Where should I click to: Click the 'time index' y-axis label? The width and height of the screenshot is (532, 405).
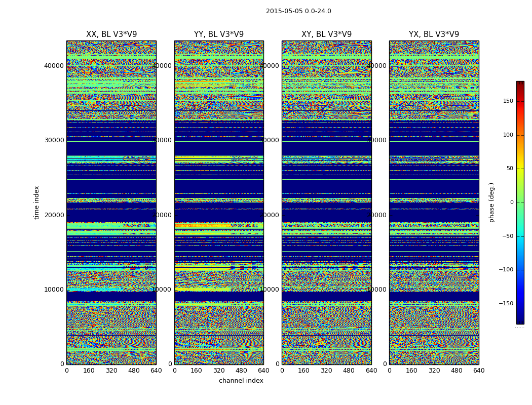coord(36,202)
